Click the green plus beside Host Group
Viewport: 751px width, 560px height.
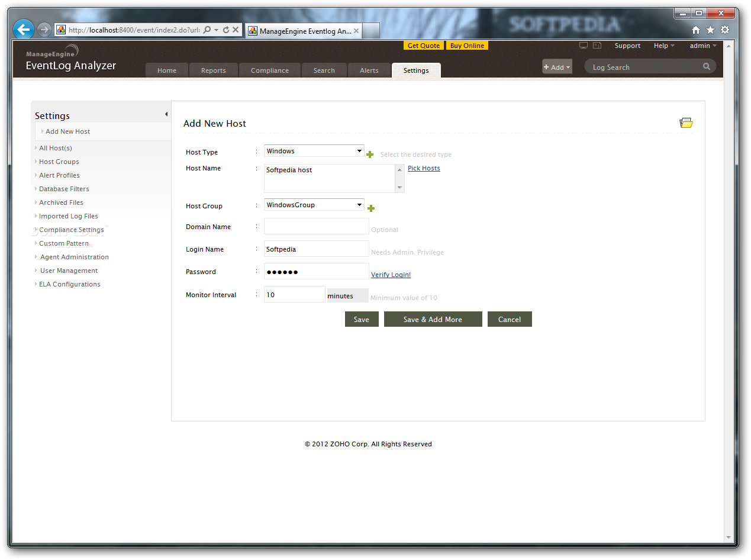(371, 208)
